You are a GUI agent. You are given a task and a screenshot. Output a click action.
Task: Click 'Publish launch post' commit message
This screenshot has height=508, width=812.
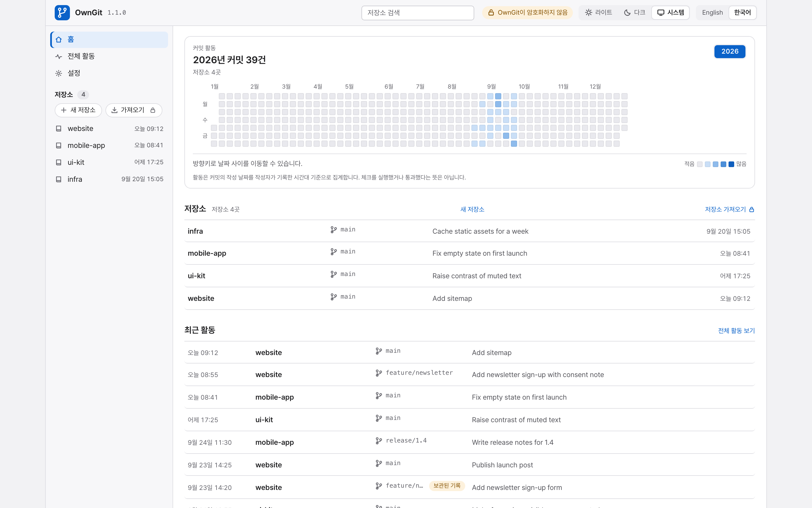(x=502, y=465)
